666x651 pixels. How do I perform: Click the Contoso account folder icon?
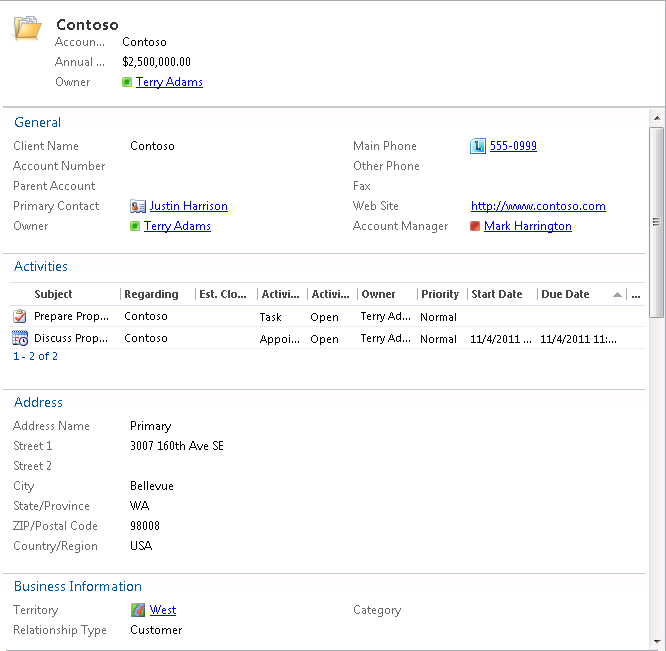click(27, 27)
